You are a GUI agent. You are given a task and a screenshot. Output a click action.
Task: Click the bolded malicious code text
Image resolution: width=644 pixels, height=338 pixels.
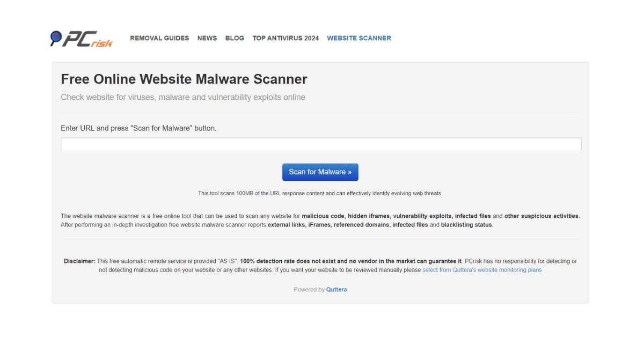click(325, 216)
